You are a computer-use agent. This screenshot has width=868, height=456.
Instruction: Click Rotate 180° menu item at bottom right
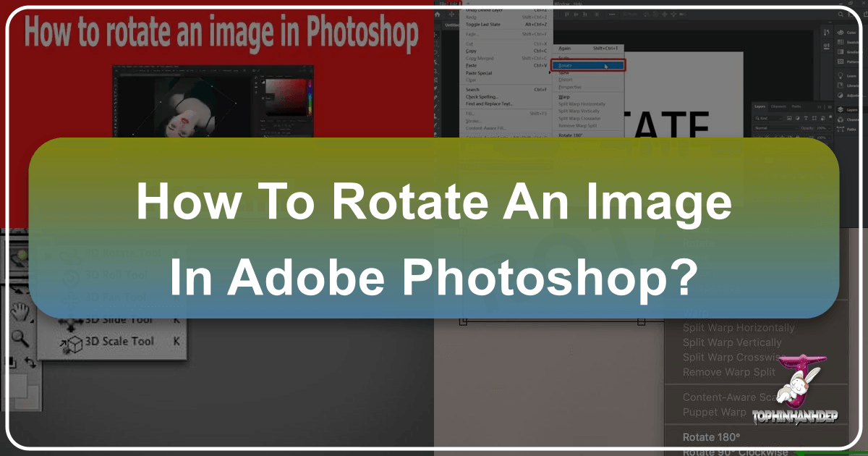[711, 436]
